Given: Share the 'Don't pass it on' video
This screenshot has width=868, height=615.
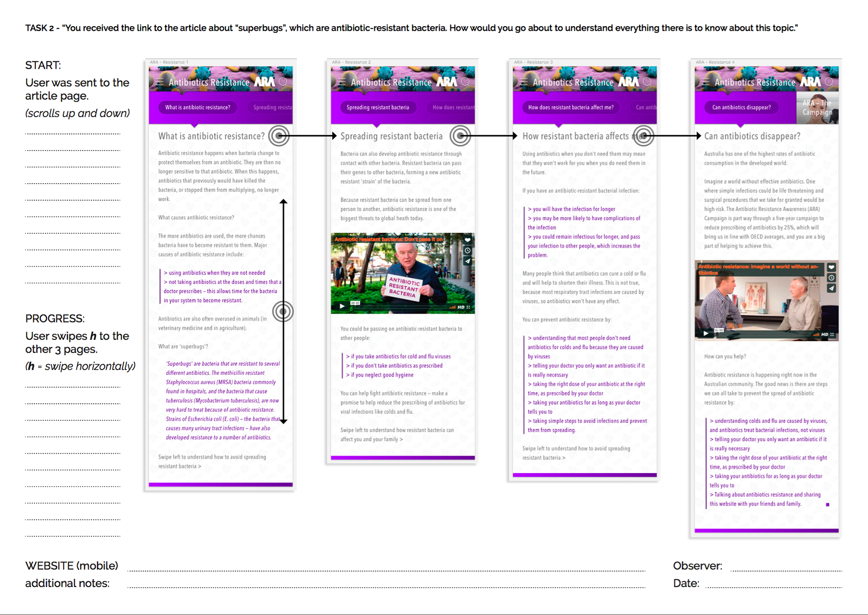Looking at the screenshot, I should pos(468,261).
